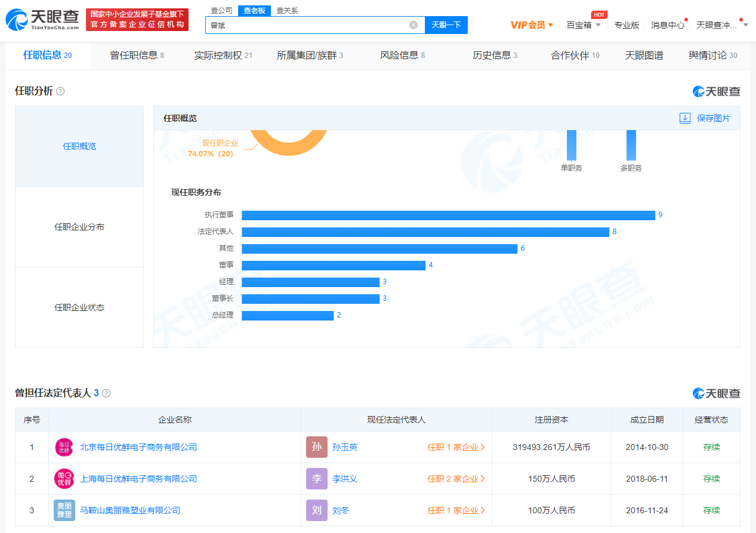This screenshot has height=533, width=756.
Task: Click the 多职务 column in the chart
Action: 631,145
